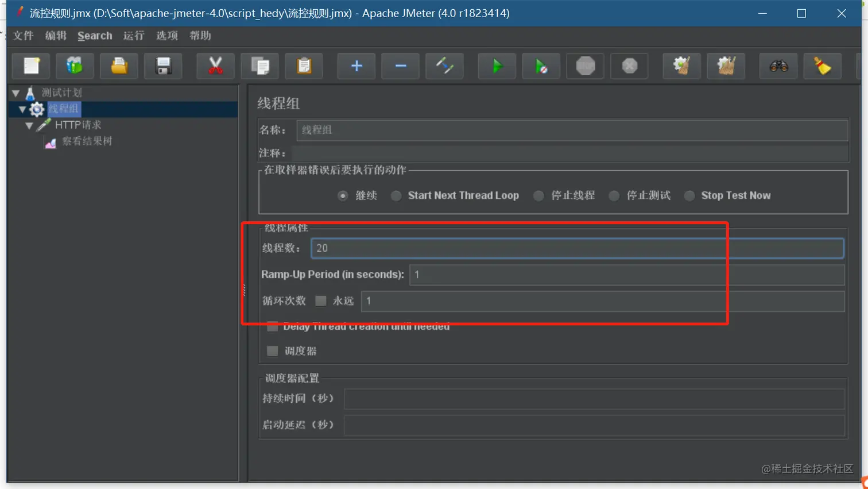
Task: Click the 注释 comment field
Action: [x=569, y=153]
